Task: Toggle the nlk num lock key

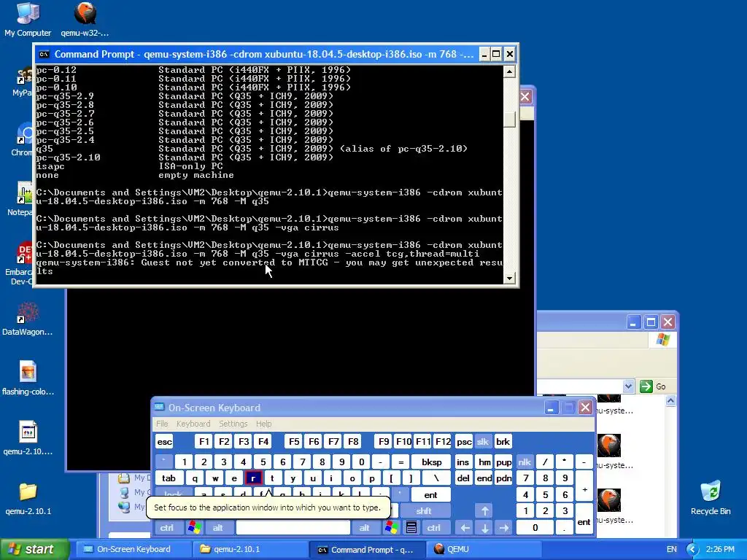Action: click(x=525, y=462)
